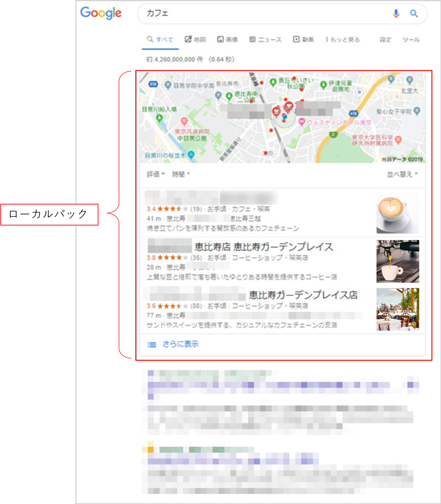Image resolution: width=441 pixels, height=504 pixels.
Task: Open the 動画 videos tab
Action: pyautogui.click(x=303, y=40)
